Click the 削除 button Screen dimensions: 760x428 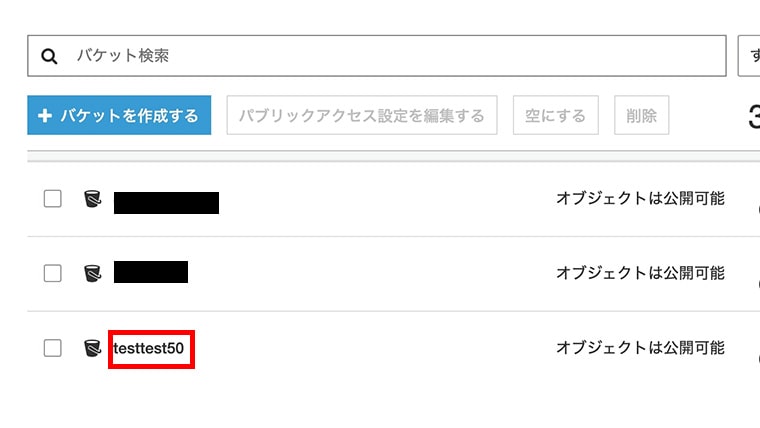tap(641, 115)
